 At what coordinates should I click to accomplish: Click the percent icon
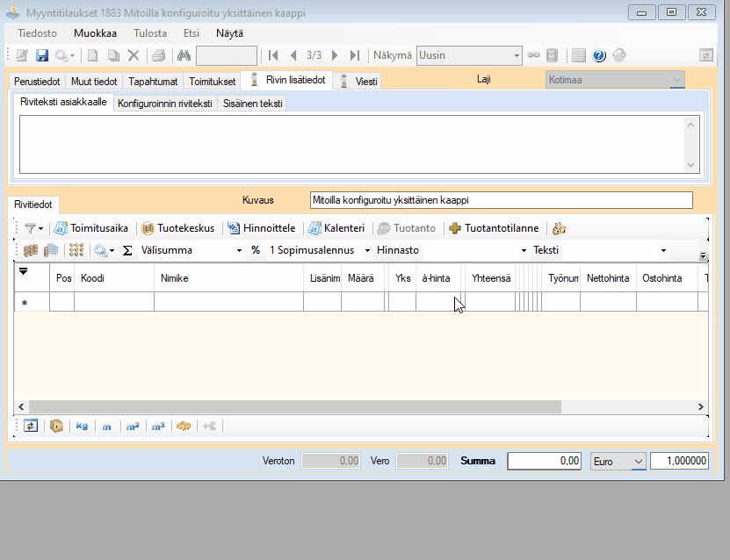256,250
